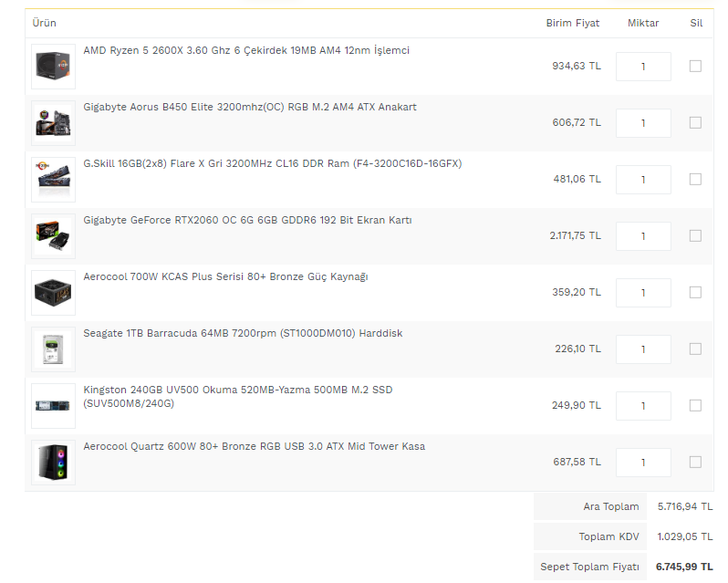Click the Aerocool Quartz case thumbnail
The height and width of the screenshot is (583, 728).
coord(53,462)
